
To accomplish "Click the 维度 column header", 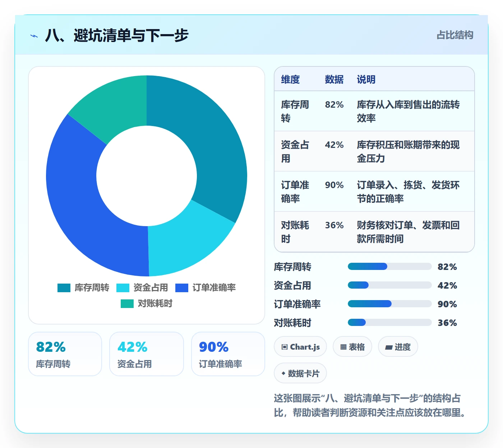I will point(290,79).
